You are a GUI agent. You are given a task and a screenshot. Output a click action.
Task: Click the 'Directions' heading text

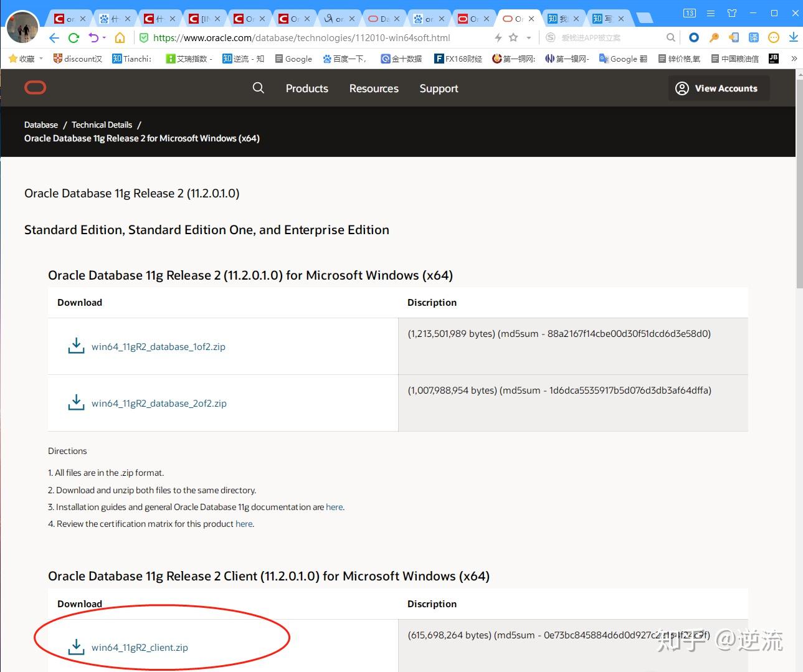(67, 451)
